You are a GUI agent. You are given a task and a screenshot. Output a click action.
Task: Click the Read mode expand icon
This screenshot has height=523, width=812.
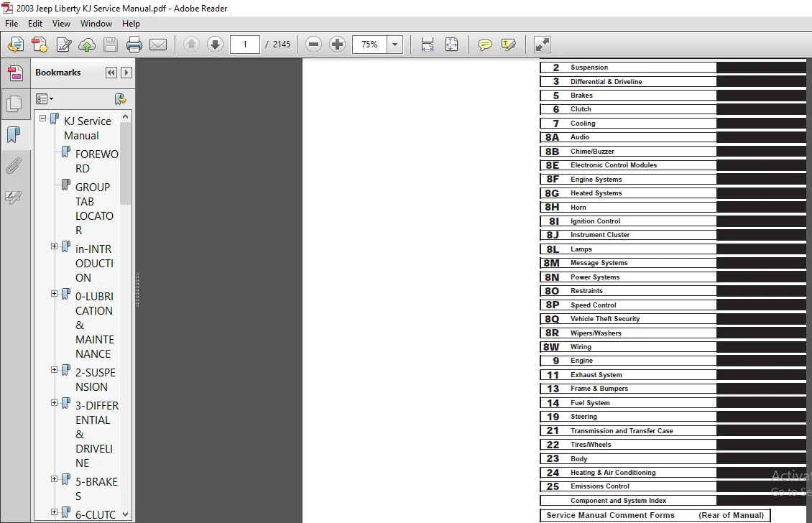coord(543,45)
